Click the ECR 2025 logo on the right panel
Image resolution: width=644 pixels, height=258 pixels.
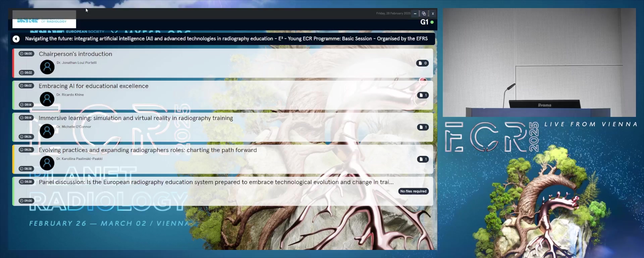[x=492, y=137]
